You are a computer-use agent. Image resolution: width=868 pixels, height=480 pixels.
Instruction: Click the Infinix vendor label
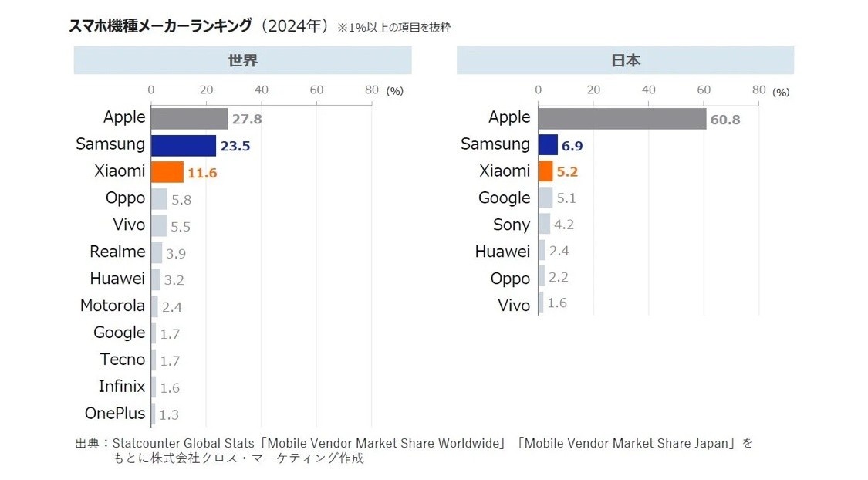pyautogui.click(x=122, y=386)
